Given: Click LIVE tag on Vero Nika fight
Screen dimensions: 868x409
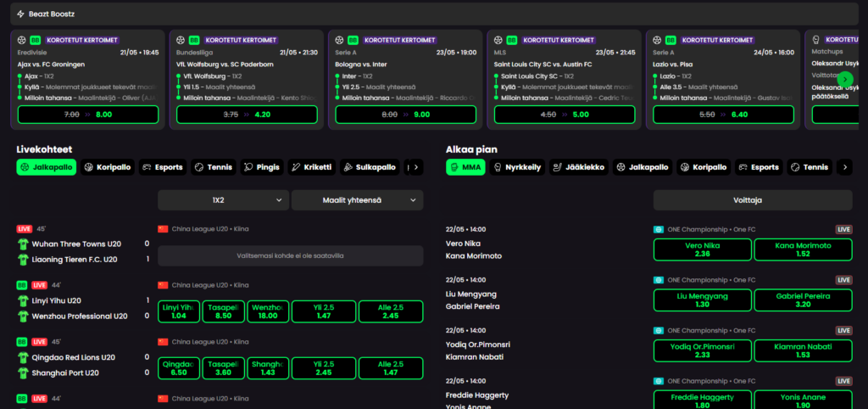Looking at the screenshot, I should (x=843, y=229).
